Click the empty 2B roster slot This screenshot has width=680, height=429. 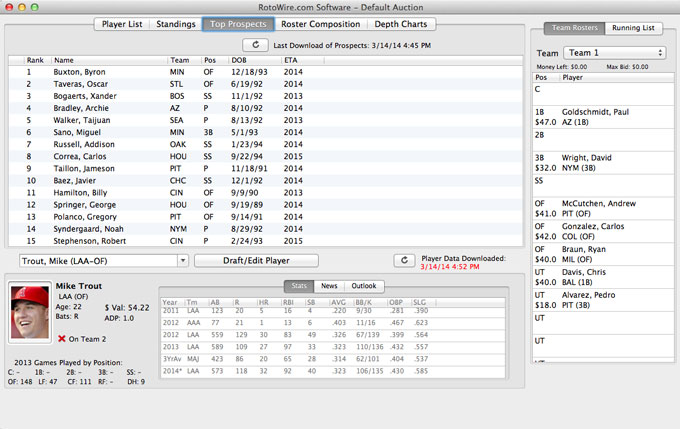click(x=603, y=140)
